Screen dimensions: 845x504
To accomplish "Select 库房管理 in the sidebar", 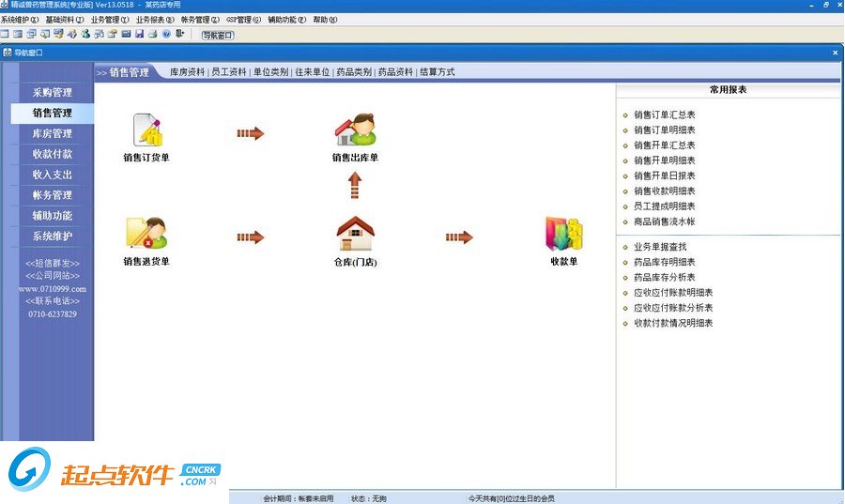I will pyautogui.click(x=53, y=133).
